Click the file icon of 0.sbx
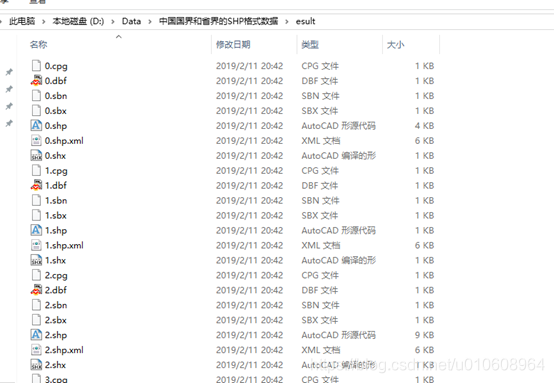Image resolution: width=554 pixels, height=383 pixels. click(36, 111)
